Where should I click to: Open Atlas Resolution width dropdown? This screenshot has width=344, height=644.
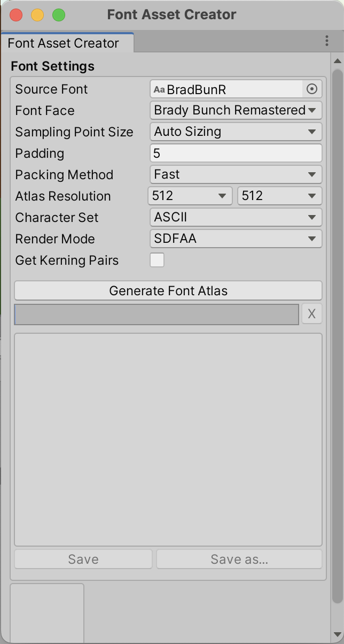coord(190,196)
